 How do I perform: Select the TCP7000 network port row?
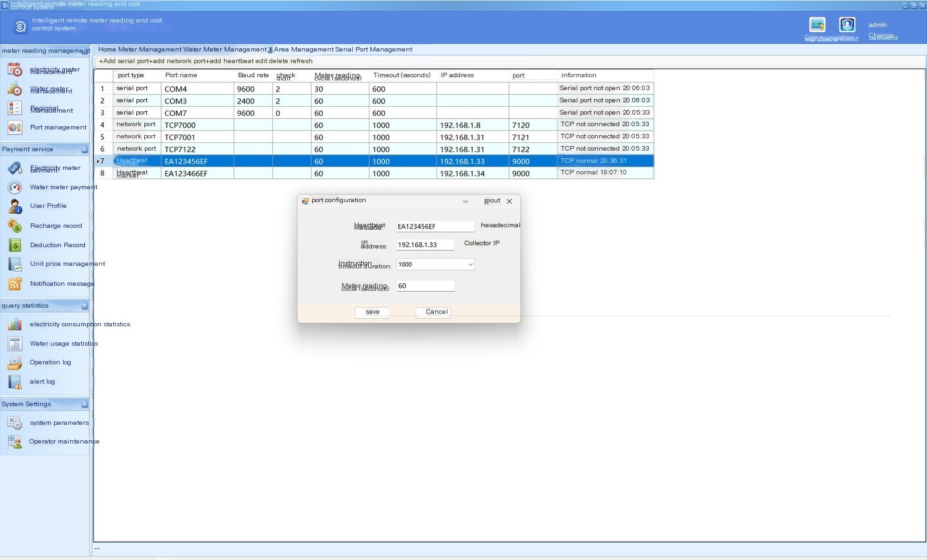pos(374,125)
